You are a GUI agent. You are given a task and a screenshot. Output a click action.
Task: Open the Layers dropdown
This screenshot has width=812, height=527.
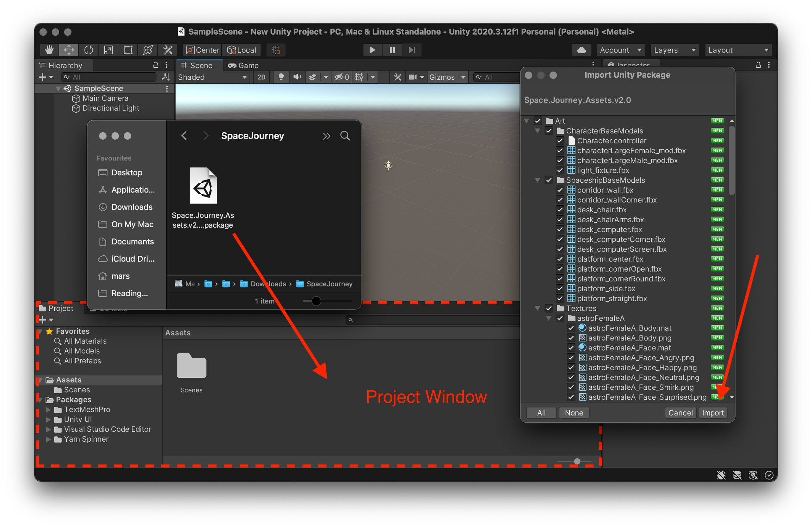pos(674,50)
